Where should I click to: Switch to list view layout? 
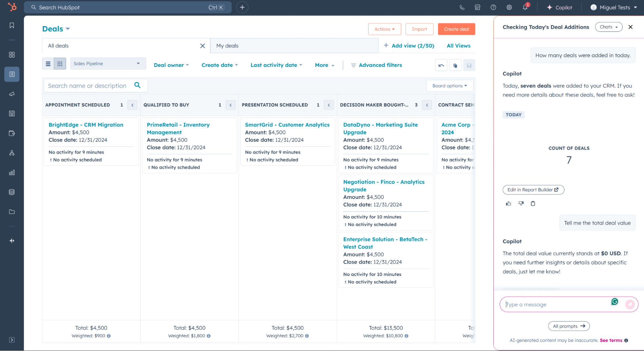point(48,63)
